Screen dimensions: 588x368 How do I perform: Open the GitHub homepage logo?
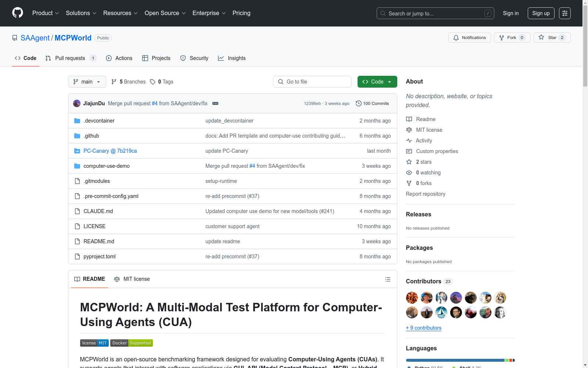(18, 13)
